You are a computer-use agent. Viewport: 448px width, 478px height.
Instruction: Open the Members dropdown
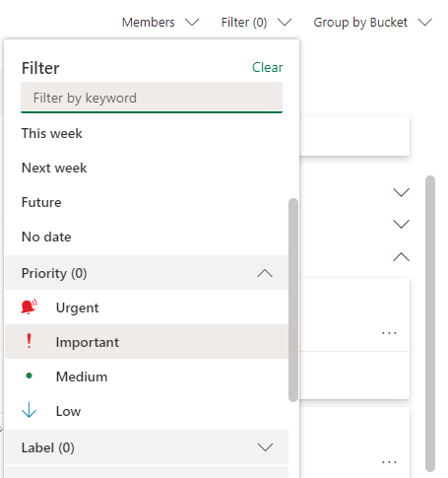[x=160, y=23]
